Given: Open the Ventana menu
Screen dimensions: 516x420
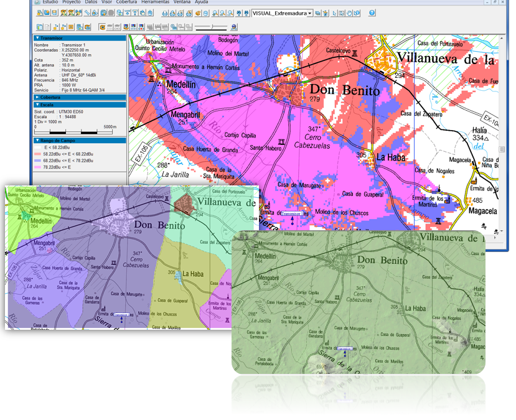Looking at the screenshot, I should pos(182,2).
